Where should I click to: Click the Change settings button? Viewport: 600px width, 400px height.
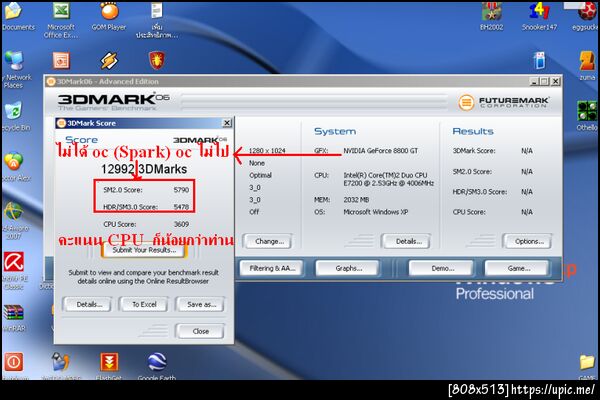pos(269,242)
